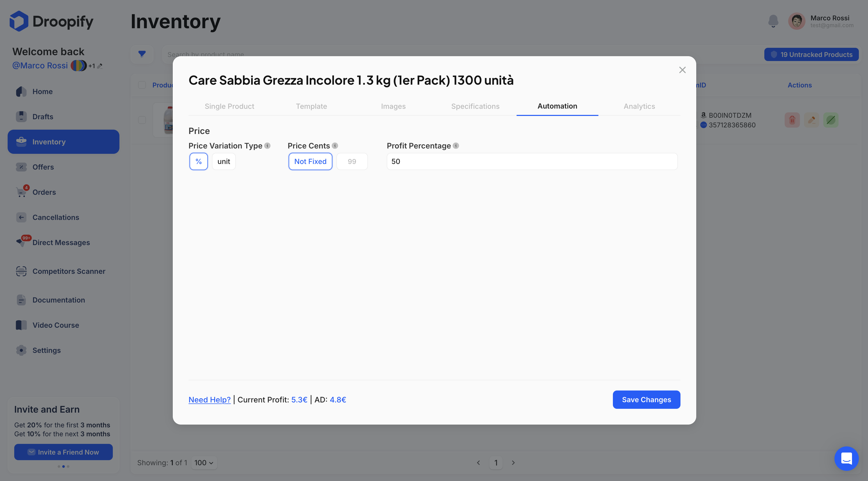The height and width of the screenshot is (481, 868).
Task: Open the Single Product tab
Action: (229, 106)
